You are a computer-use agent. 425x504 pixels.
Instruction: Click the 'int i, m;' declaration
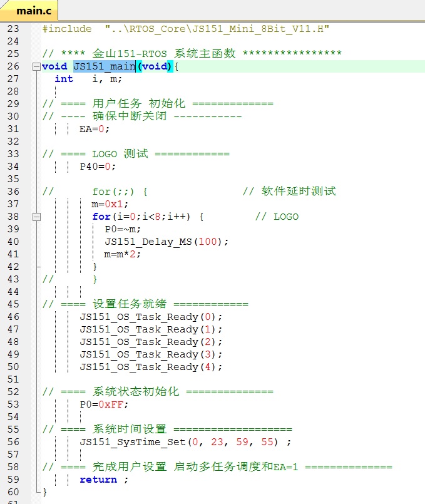point(88,79)
